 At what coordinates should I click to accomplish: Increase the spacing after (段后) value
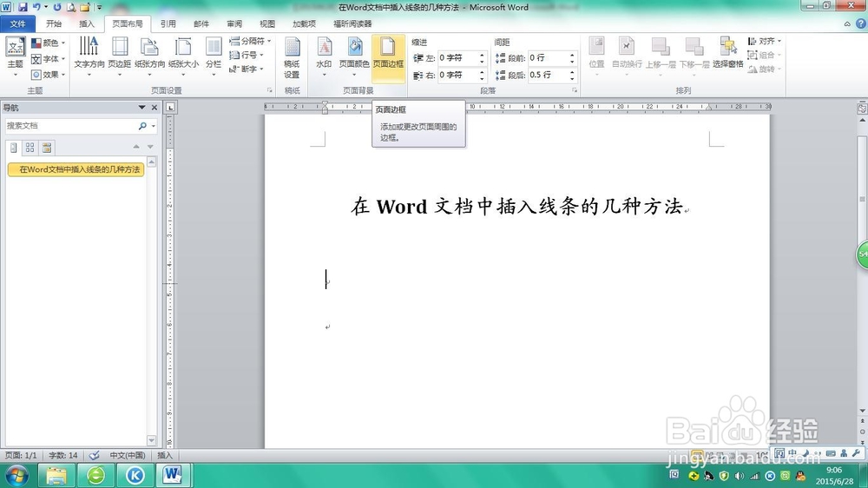tap(572, 72)
